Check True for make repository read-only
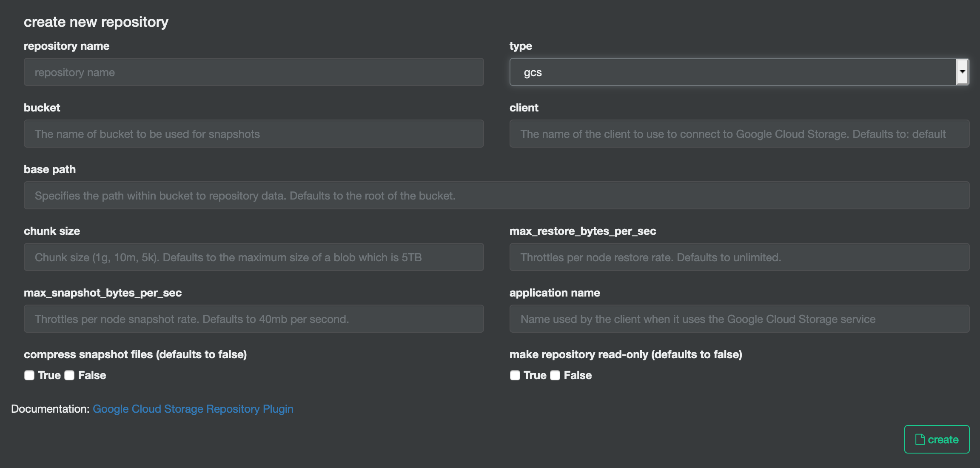The image size is (980, 468). 515,375
